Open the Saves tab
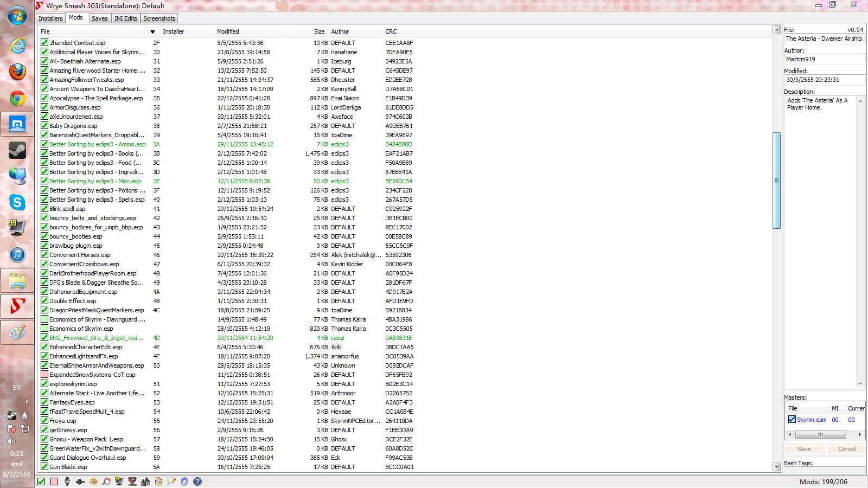This screenshot has height=488, width=868. tap(100, 18)
